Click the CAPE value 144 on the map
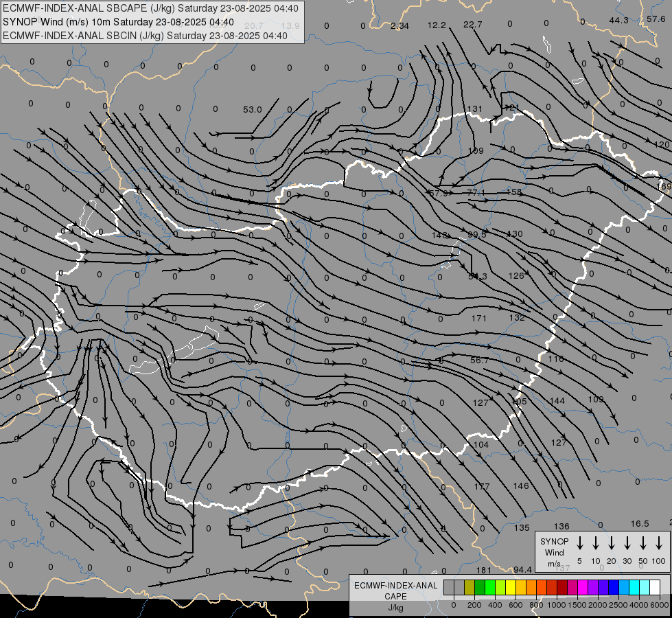672x618 pixels. click(557, 400)
